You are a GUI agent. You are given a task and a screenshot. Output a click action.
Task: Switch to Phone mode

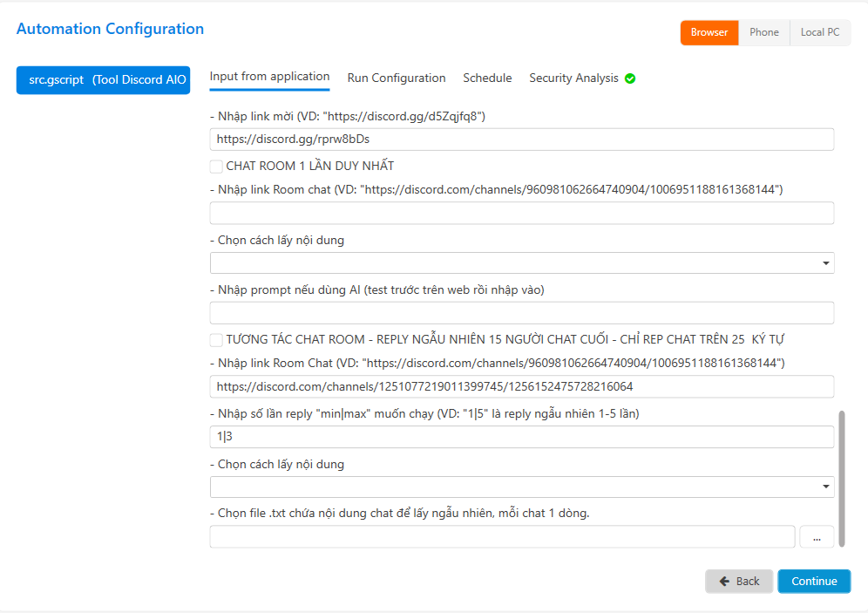tap(764, 32)
